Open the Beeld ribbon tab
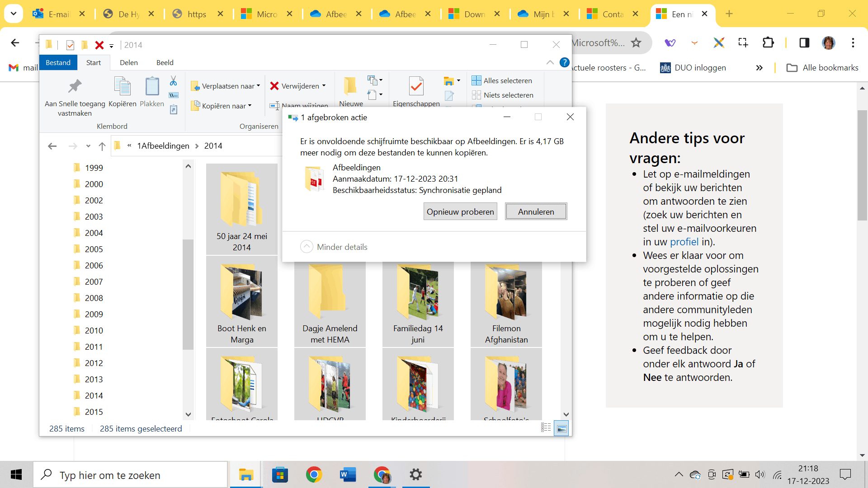868x488 pixels. [x=165, y=62]
